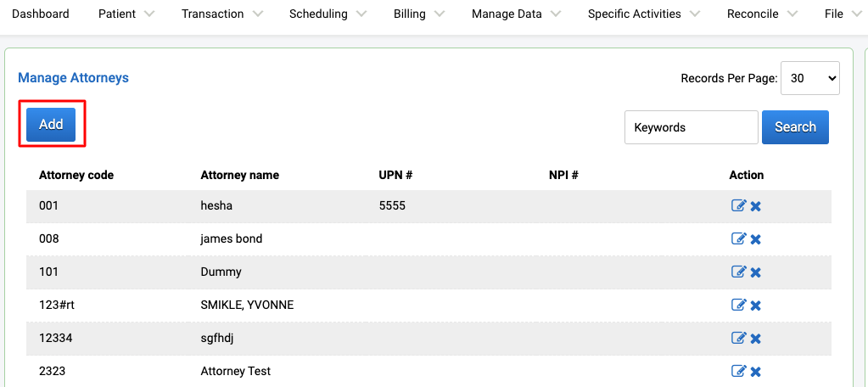Viewport: 868px width, 387px height.
Task: Edit the sgfhdj attorney record
Action: coord(738,338)
